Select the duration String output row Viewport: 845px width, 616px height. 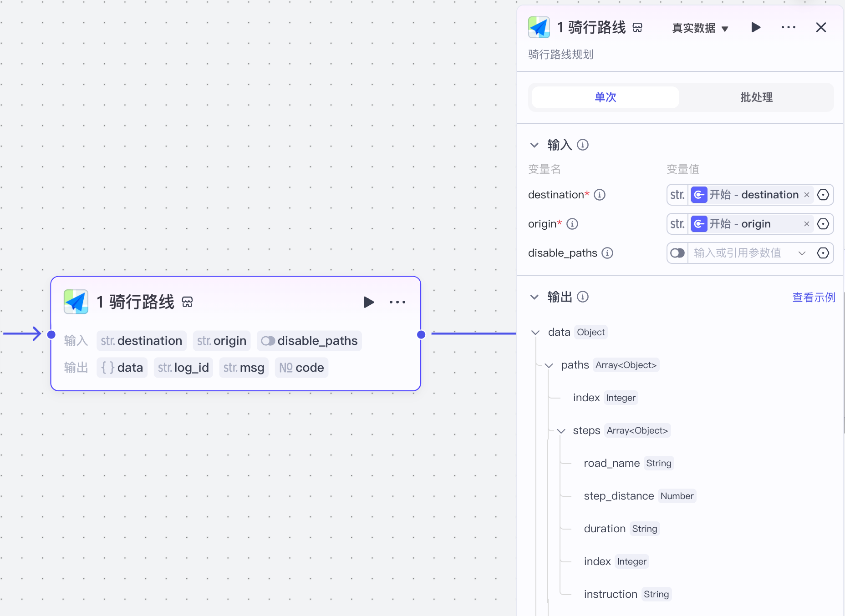[x=621, y=529]
